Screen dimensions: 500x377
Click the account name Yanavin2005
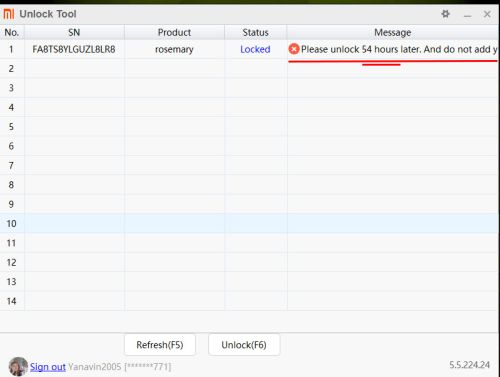point(95,367)
